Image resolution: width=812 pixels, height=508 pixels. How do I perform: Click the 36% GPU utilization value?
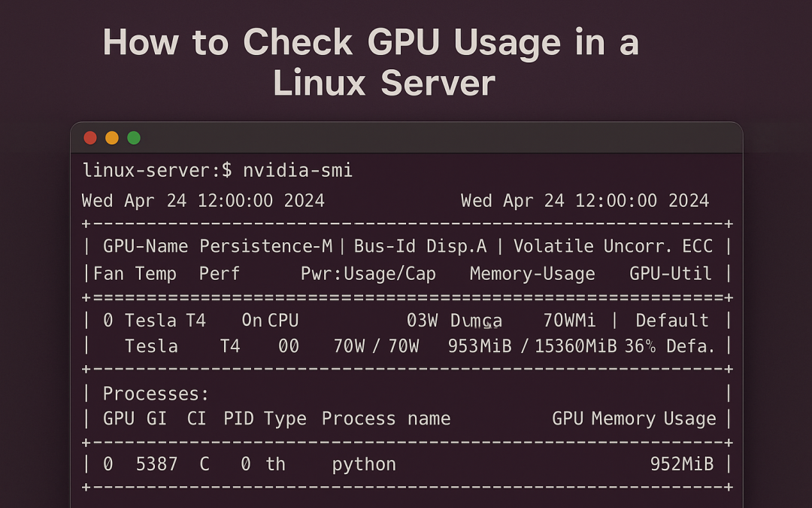click(640, 346)
